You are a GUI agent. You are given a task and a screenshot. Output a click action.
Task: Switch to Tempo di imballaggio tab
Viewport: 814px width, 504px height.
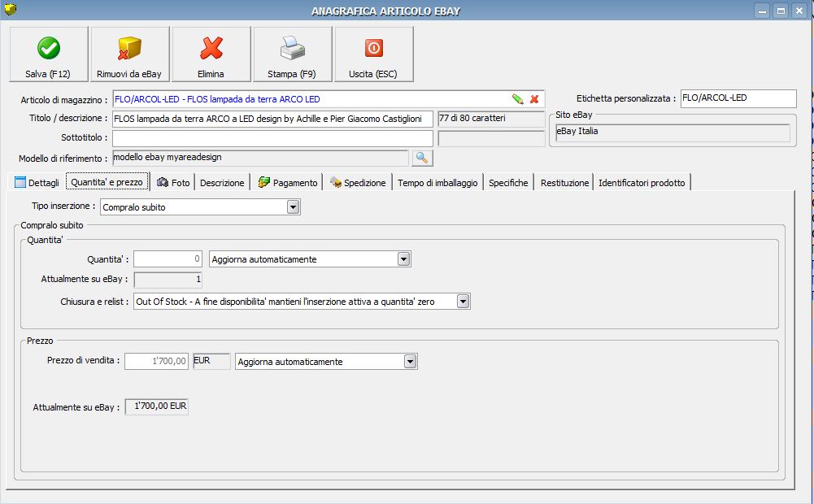click(437, 183)
